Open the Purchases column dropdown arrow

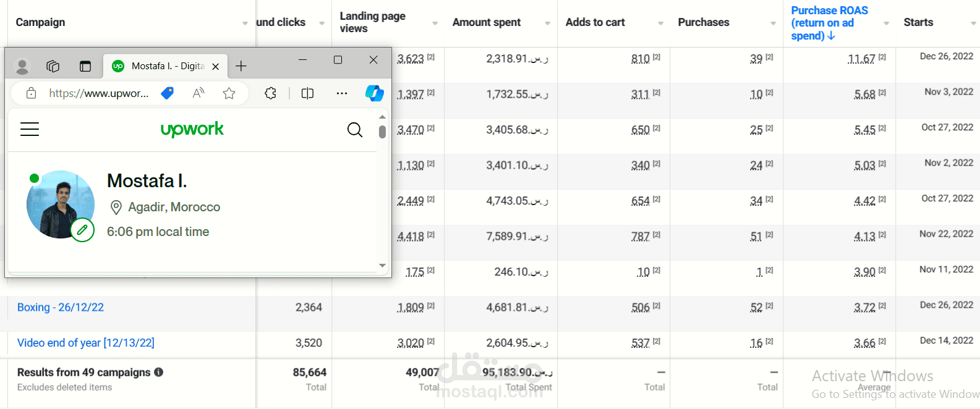point(773,23)
